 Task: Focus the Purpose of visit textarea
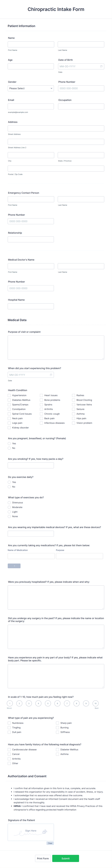pyautogui.click(x=56, y=347)
